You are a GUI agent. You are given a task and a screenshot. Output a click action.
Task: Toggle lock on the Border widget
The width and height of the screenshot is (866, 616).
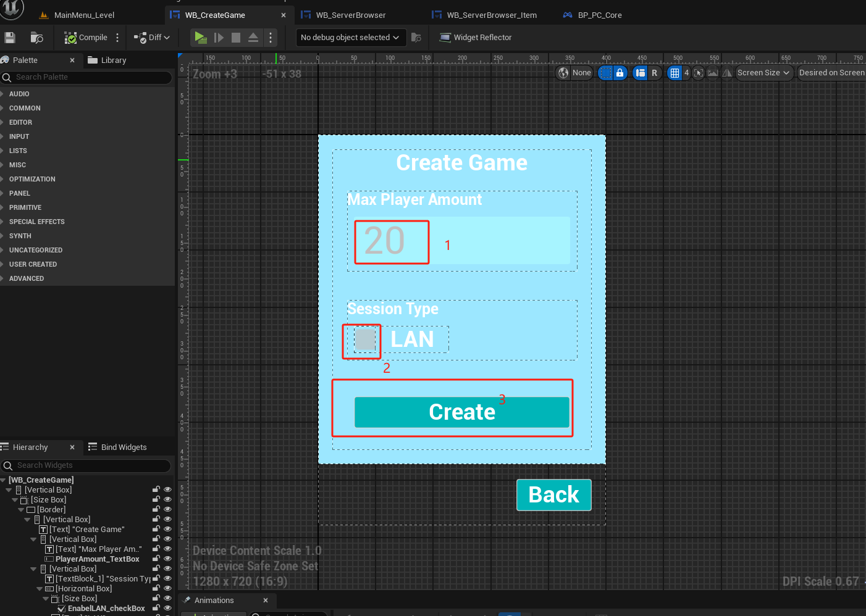(156, 509)
